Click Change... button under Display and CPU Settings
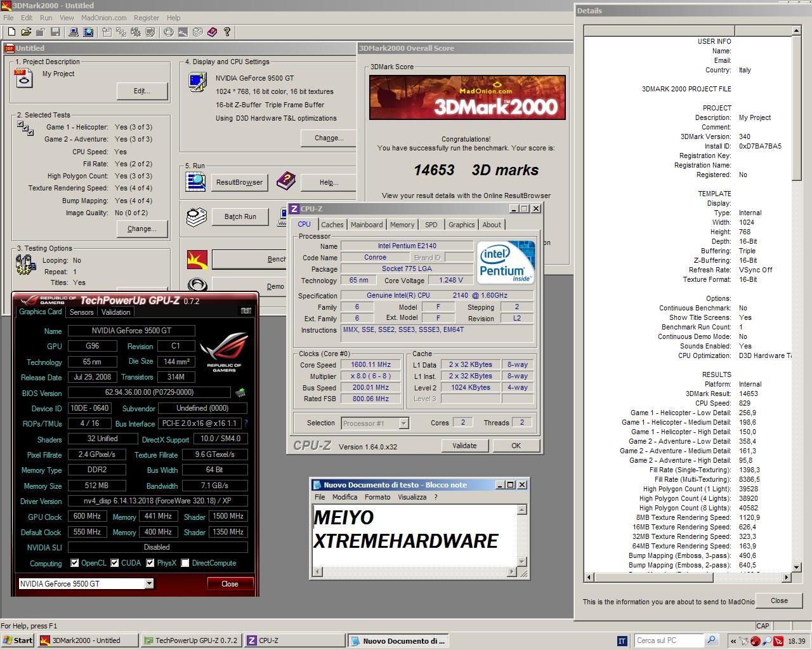Screen dimensions: 812x650 point(329,138)
